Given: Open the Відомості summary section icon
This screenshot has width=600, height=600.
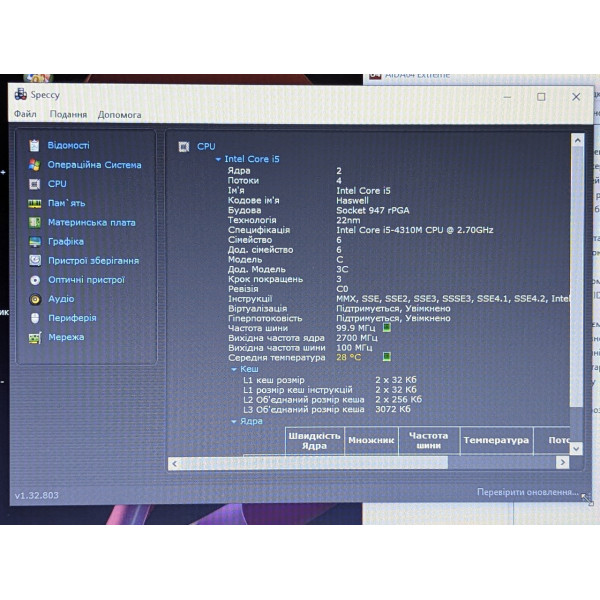Looking at the screenshot, I should point(34,145).
